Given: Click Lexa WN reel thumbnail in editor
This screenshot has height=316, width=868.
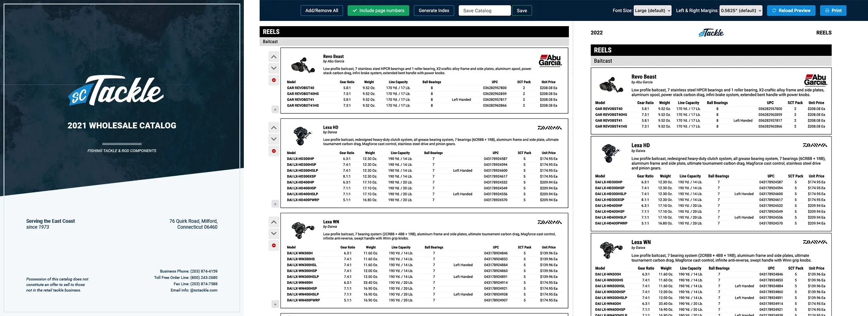Looking at the screenshot, I should (x=303, y=229).
